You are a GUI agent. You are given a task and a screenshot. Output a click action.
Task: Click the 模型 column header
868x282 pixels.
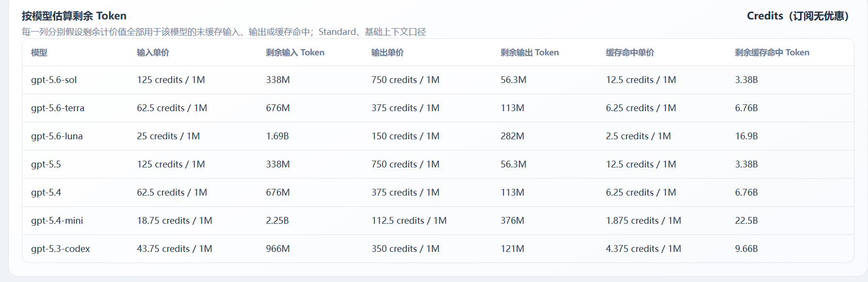39,52
